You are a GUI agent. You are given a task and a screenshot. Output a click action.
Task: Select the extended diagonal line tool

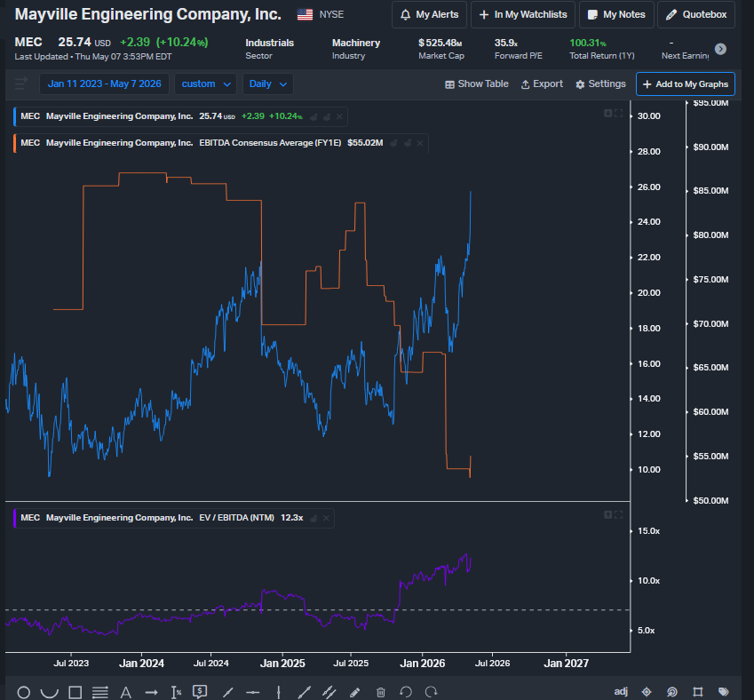pos(304,692)
